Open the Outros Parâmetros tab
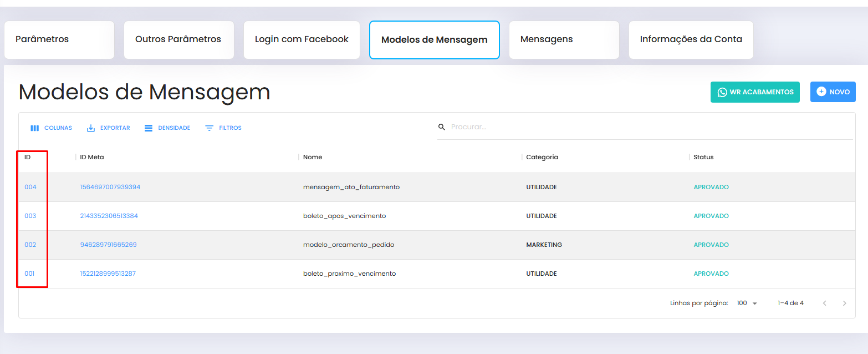The height and width of the screenshot is (354, 868). point(178,39)
